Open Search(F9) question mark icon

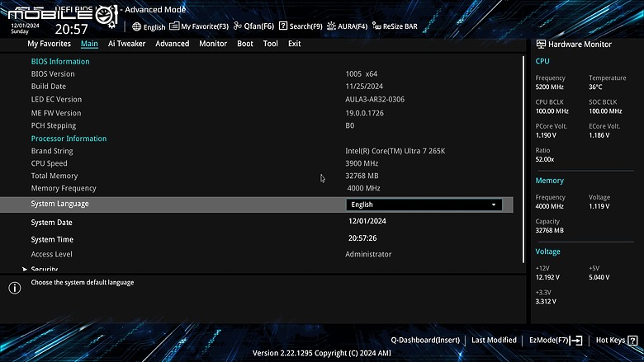(x=283, y=26)
